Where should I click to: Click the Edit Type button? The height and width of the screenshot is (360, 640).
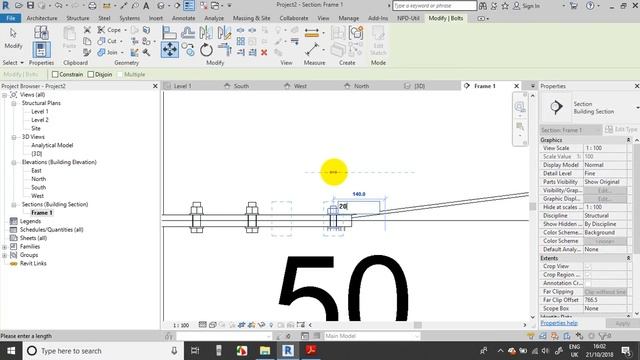tap(621, 129)
